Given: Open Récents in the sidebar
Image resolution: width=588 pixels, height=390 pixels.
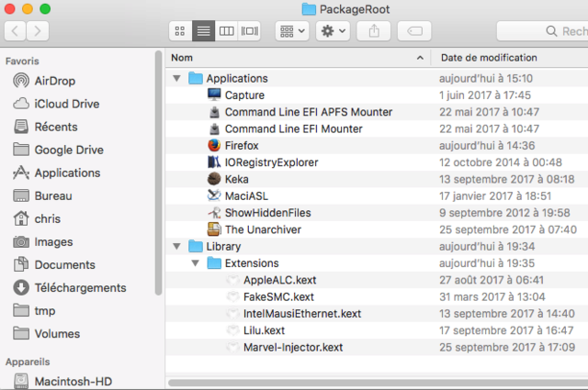Looking at the screenshot, I should (x=45, y=127).
